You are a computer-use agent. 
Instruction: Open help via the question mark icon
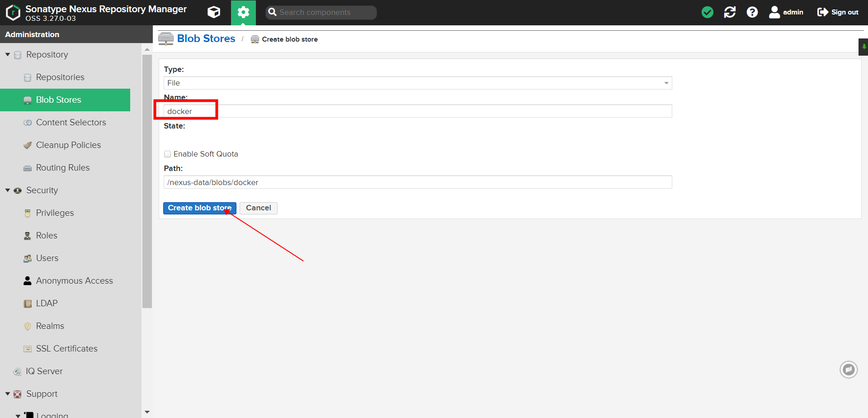click(x=752, y=12)
